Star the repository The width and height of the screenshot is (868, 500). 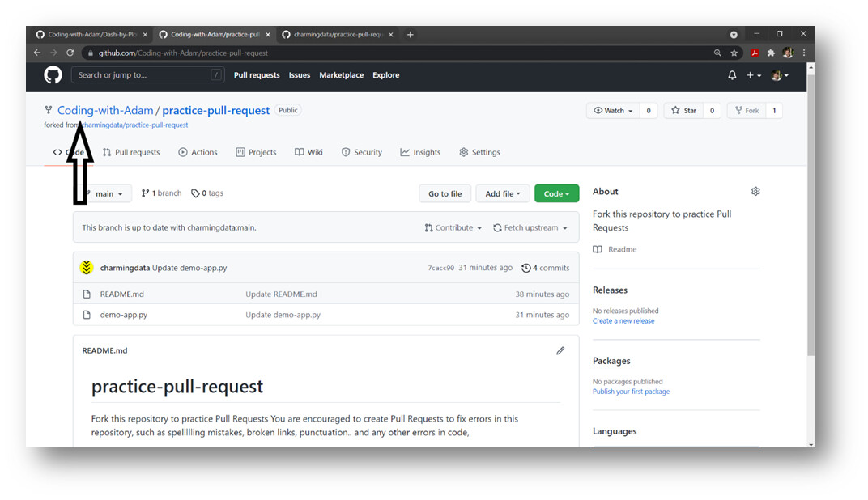point(684,111)
